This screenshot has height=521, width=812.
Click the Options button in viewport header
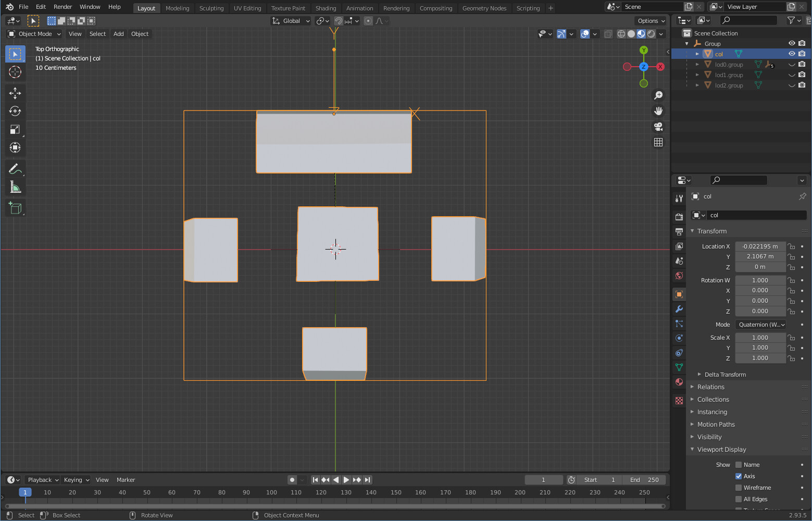[x=650, y=21]
